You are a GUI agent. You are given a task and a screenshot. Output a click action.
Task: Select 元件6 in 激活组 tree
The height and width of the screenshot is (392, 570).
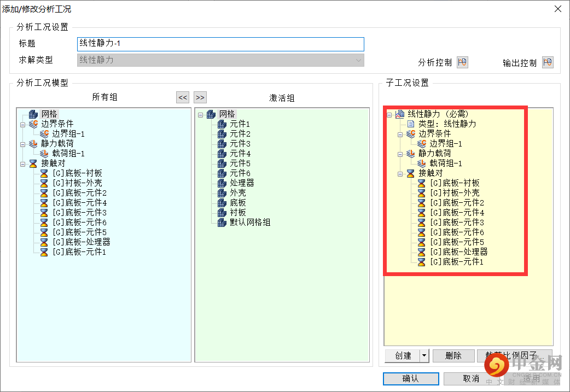tap(240, 173)
